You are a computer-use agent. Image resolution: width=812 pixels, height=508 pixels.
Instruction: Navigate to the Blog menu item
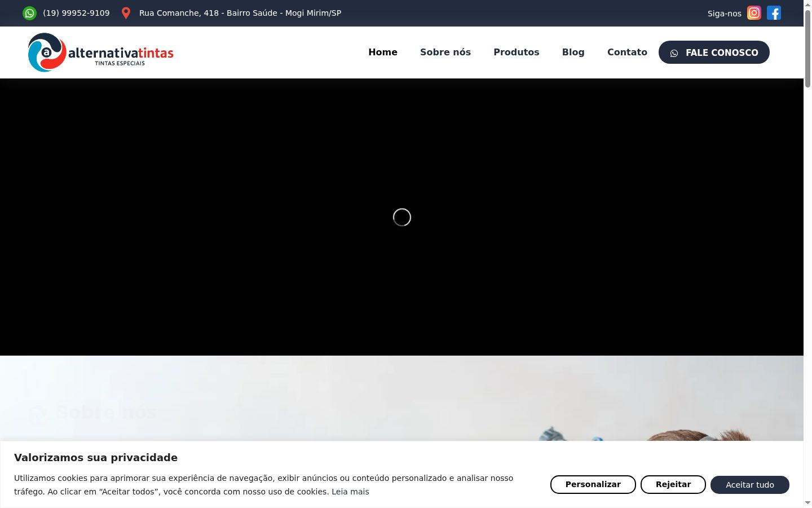573,52
